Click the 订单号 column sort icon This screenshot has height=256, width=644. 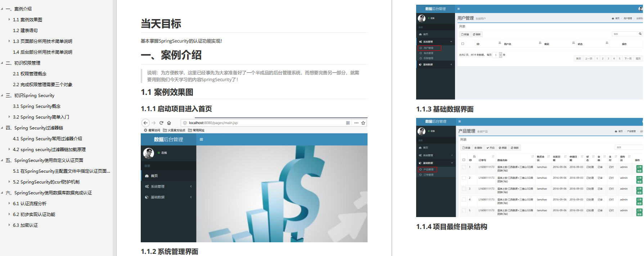click(493, 156)
